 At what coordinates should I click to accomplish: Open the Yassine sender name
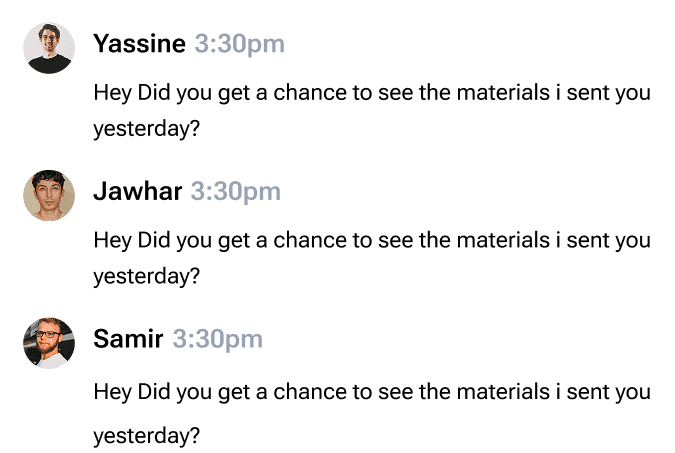[x=139, y=44]
